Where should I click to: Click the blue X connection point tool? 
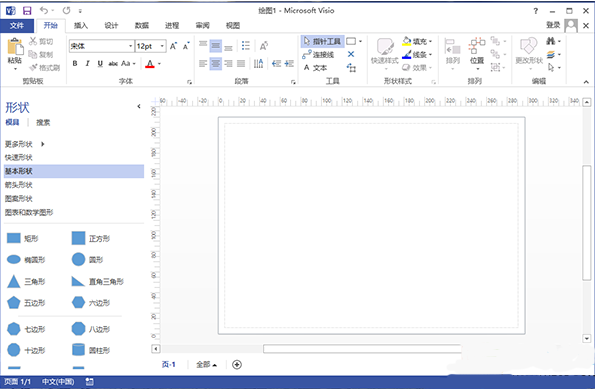pyautogui.click(x=351, y=54)
